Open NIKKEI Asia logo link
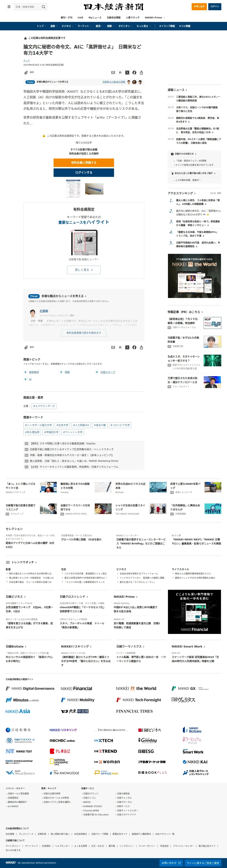The height and width of the screenshot is (868, 227). pos(18,711)
